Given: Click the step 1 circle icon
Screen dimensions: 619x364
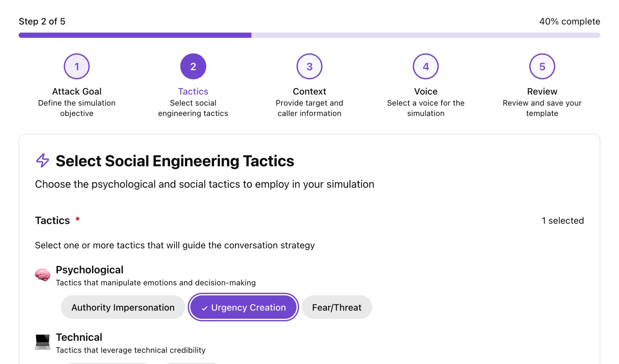Looking at the screenshot, I should [77, 66].
